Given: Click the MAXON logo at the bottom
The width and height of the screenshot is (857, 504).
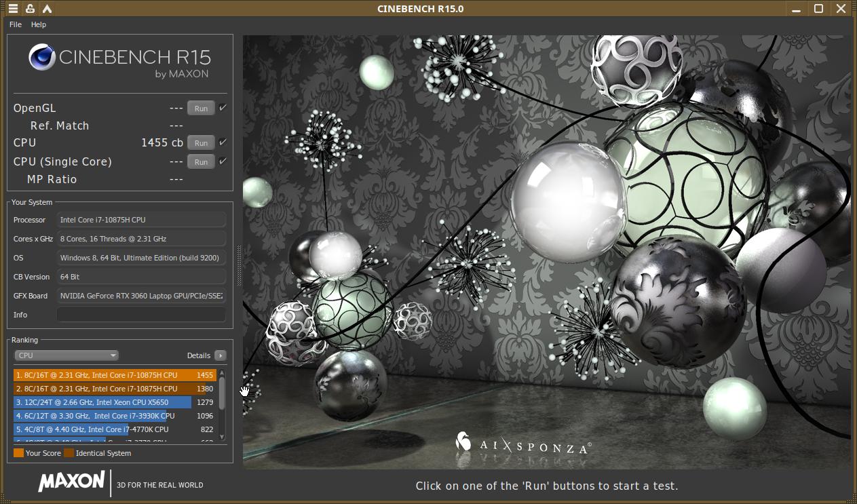Looking at the screenshot, I should [71, 482].
